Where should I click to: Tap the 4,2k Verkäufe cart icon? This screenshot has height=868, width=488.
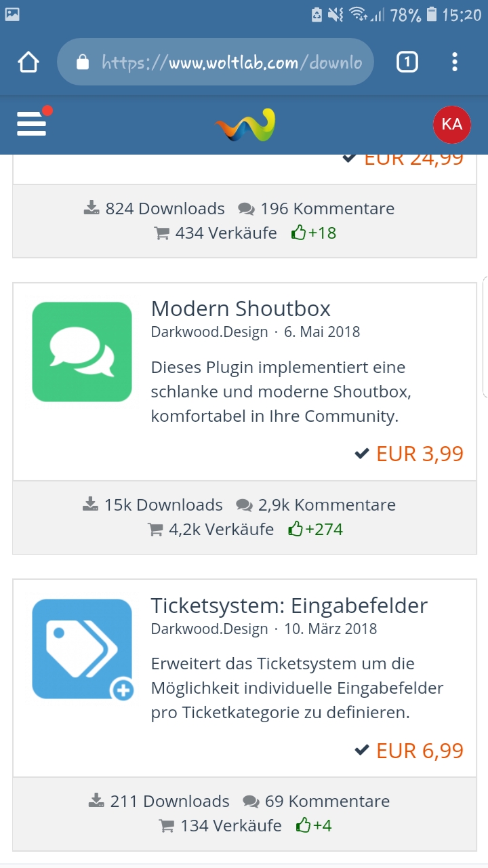coord(156,530)
